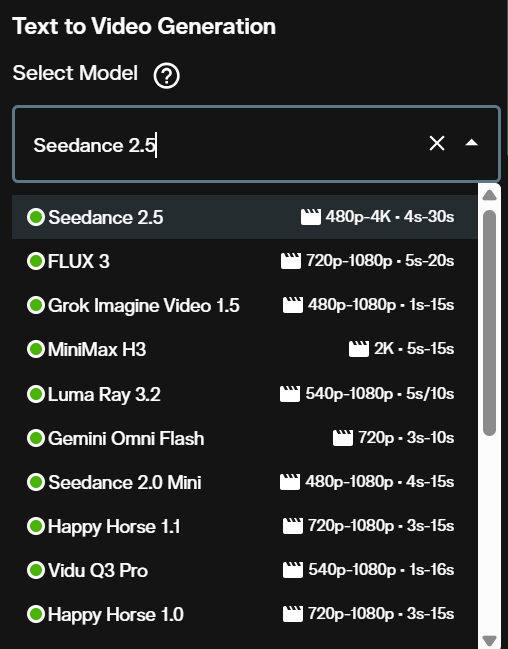Click the clapperboard icon in Seedance 2.0 Mini row
Screen dimensions: 508x649
coord(290,482)
